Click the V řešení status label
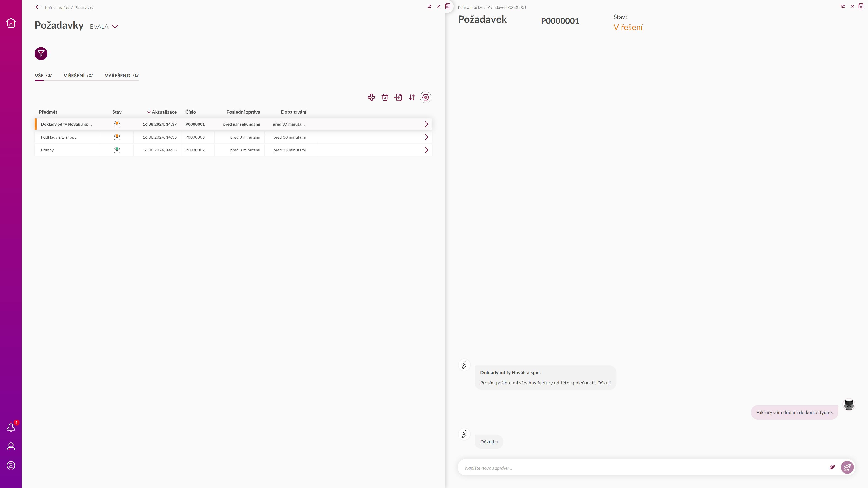This screenshot has width=868, height=488. tap(628, 27)
